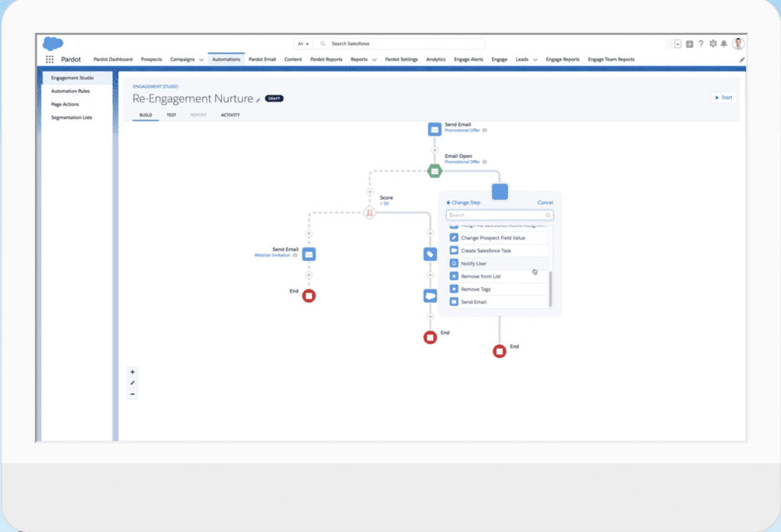Choose Remove from List action
The image size is (781, 532).
tap(498, 276)
